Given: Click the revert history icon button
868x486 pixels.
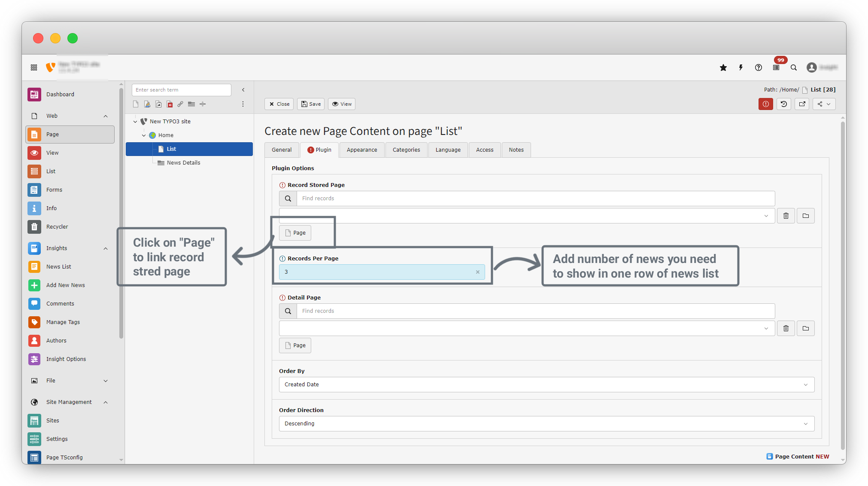Looking at the screenshot, I should coord(784,104).
